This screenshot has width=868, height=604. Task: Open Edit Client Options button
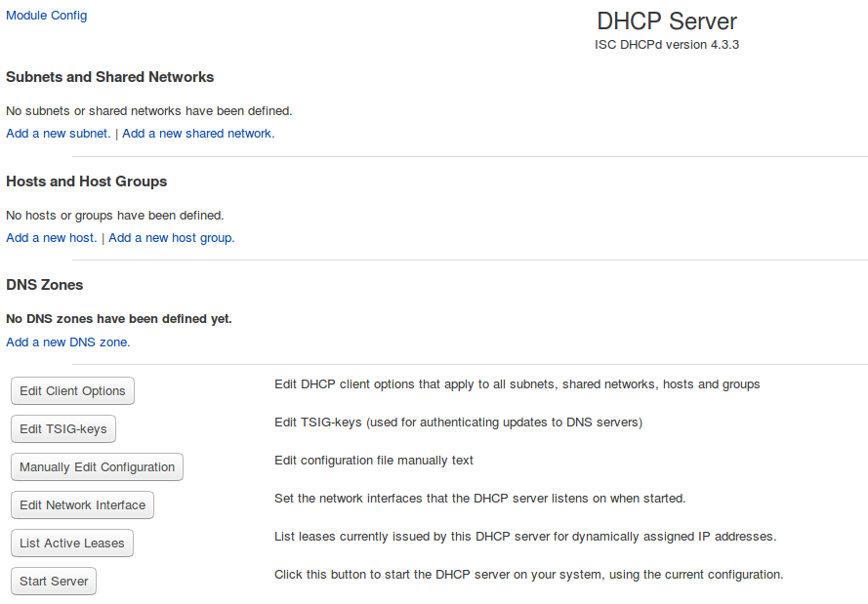(72, 391)
